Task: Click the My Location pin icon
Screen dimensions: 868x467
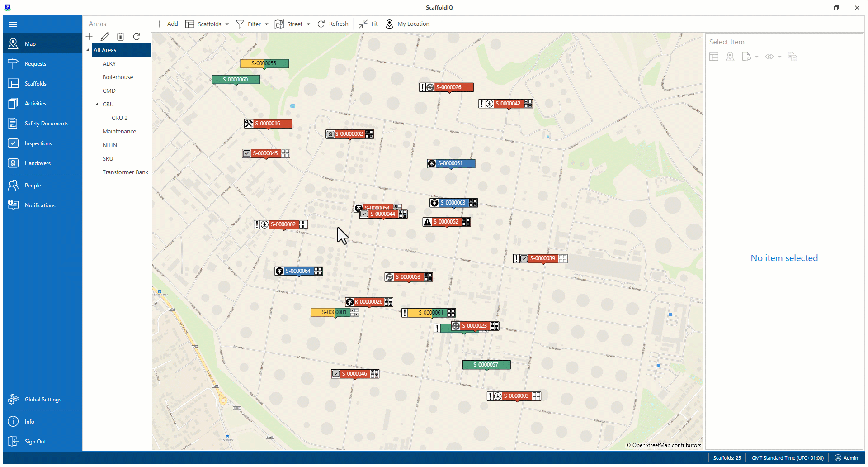Action: (x=389, y=24)
